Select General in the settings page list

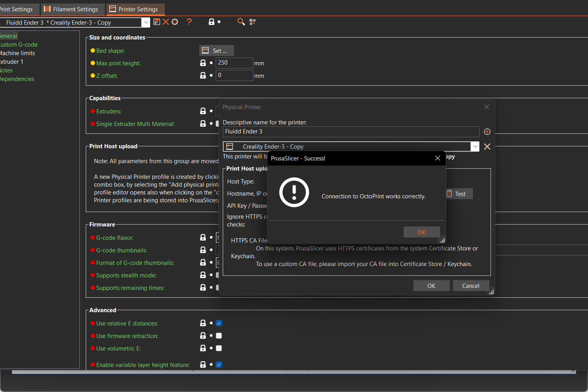point(9,36)
